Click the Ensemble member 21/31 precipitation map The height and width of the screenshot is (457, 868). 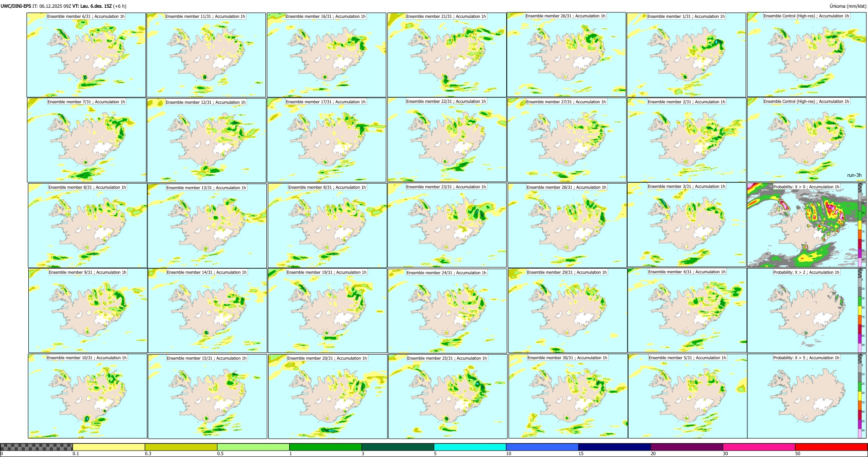pyautogui.click(x=447, y=55)
